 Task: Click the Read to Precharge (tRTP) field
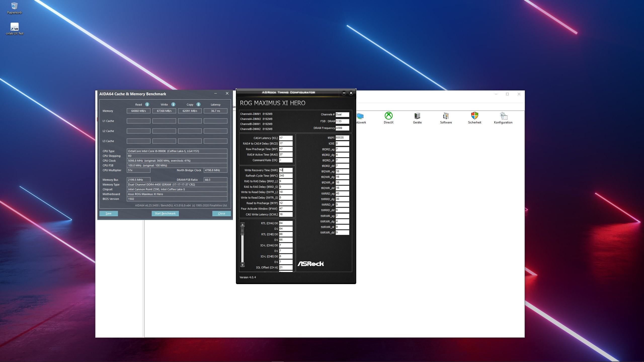click(286, 203)
